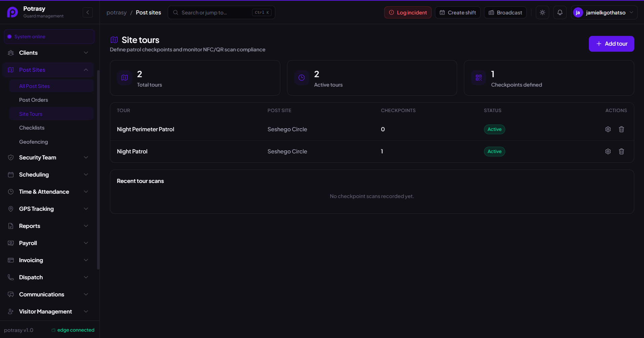Click the GPS Tracking pin icon

(x=11, y=209)
